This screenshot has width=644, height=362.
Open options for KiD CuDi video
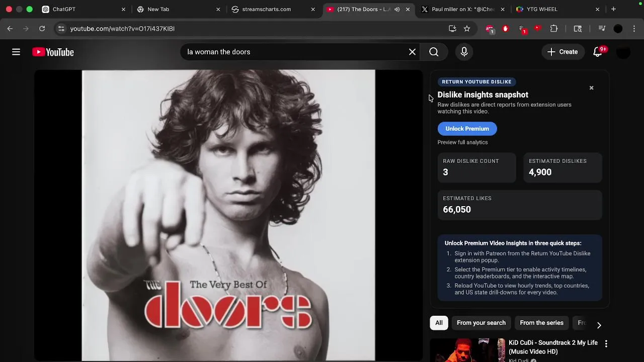pyautogui.click(x=606, y=344)
